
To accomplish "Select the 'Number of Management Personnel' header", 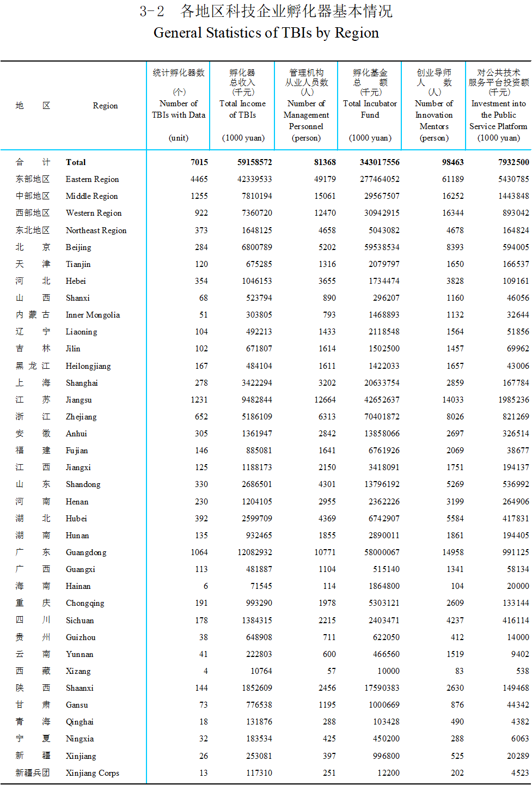I will (x=306, y=115).
